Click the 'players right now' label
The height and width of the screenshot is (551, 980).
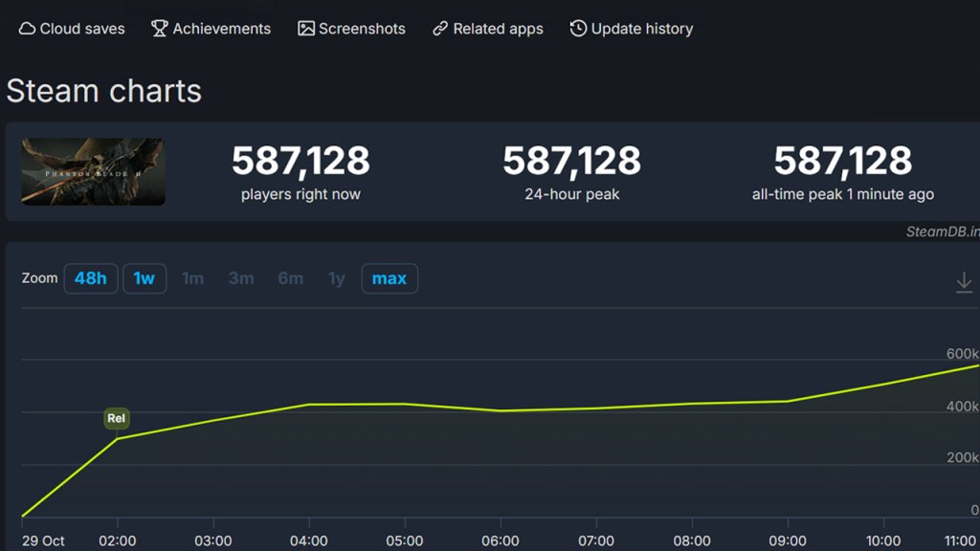301,194
